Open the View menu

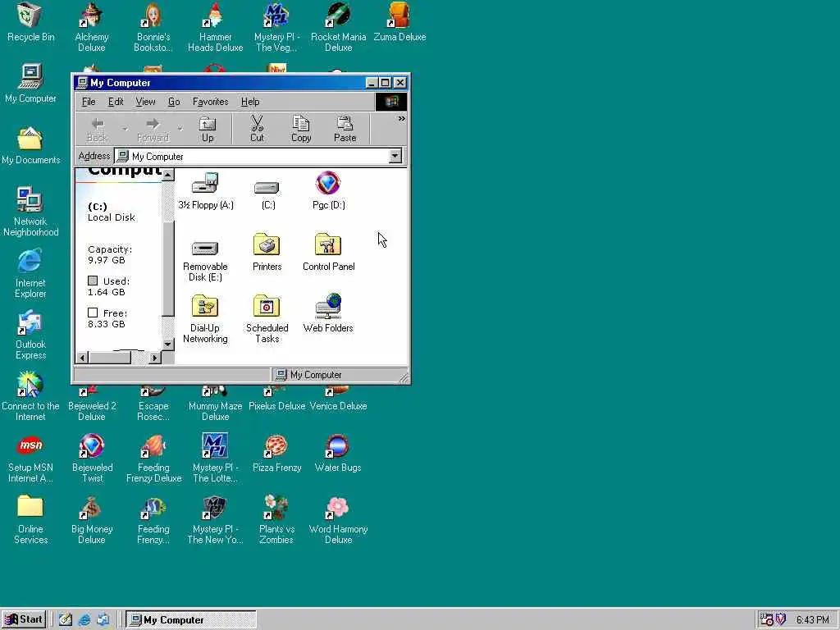click(145, 101)
